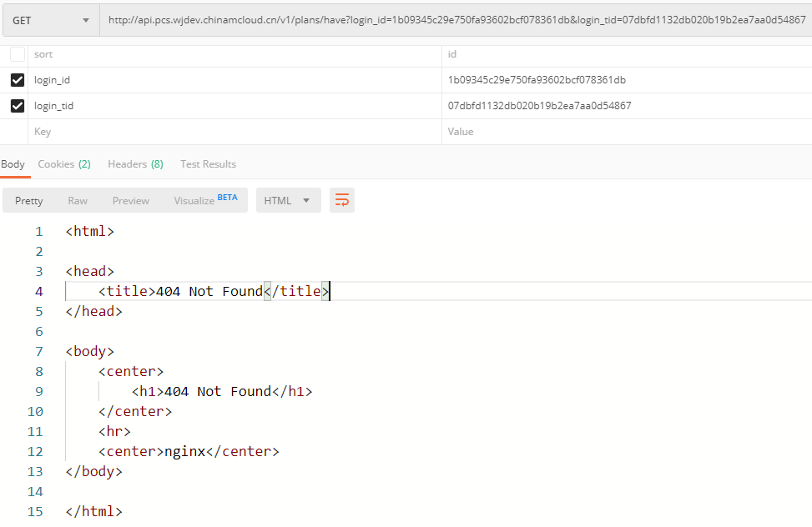The width and height of the screenshot is (812, 527).
Task: Click the wrap lines icon
Action: (x=342, y=200)
